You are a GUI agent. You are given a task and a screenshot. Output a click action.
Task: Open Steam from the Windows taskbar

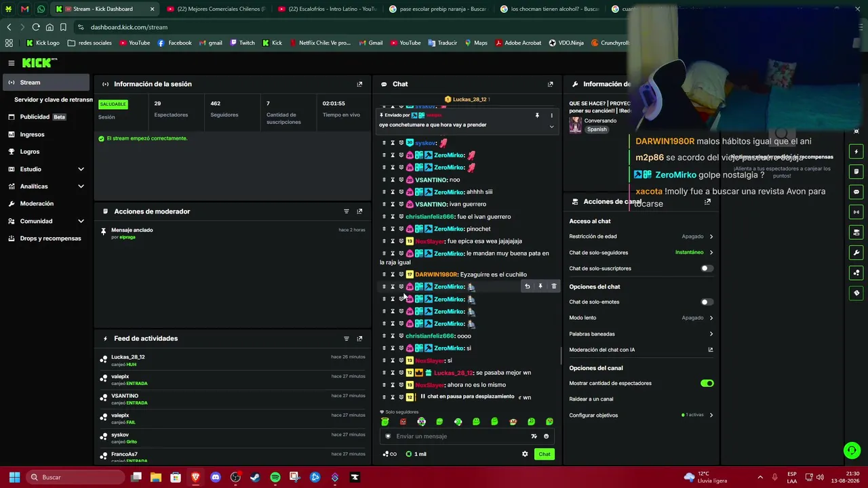[255, 477]
